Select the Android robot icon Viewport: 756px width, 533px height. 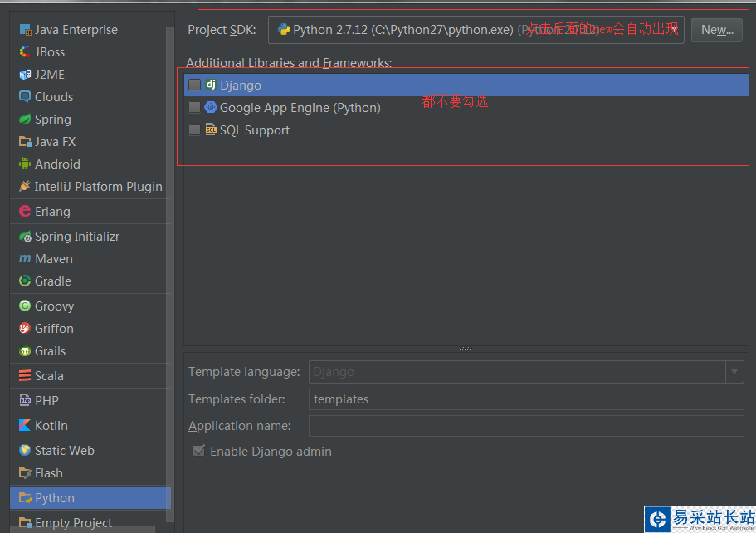pos(25,164)
